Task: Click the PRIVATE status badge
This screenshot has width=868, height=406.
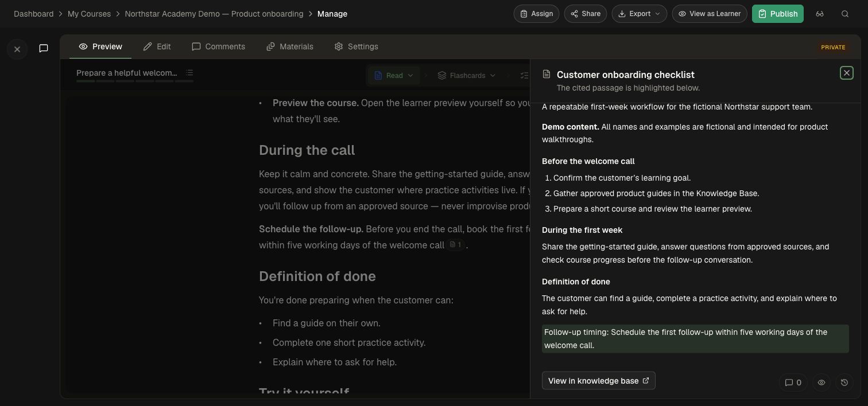Action: [x=833, y=47]
